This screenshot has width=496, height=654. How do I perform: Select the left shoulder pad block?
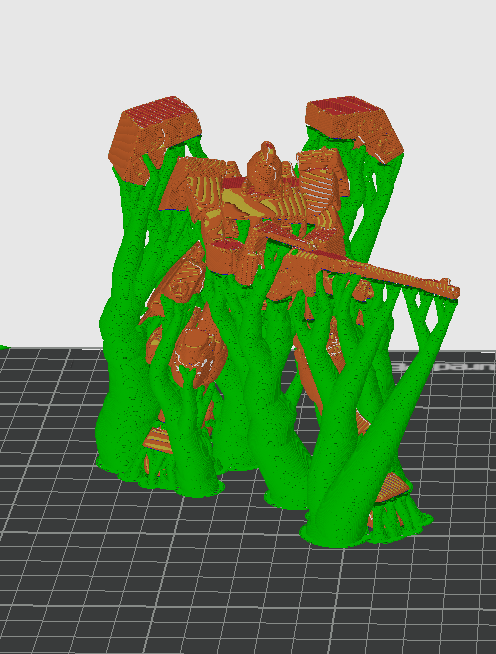pos(154,138)
